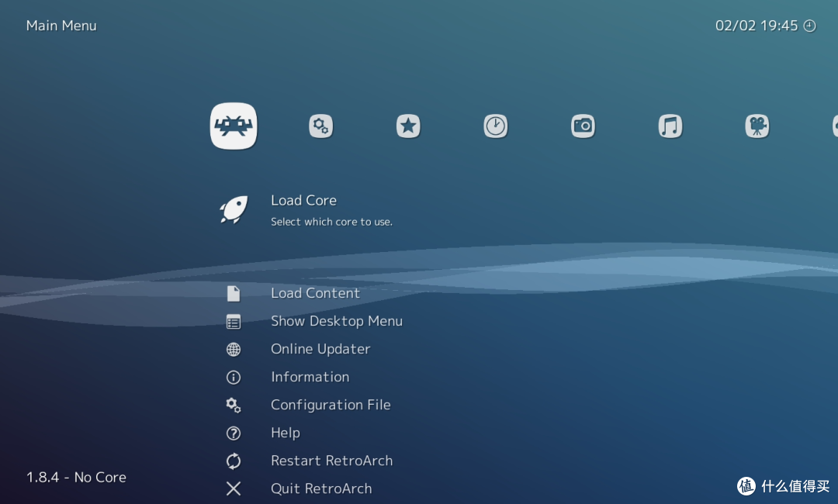This screenshot has width=838, height=504.
Task: Select the Load Core menu entry
Action: (303, 200)
